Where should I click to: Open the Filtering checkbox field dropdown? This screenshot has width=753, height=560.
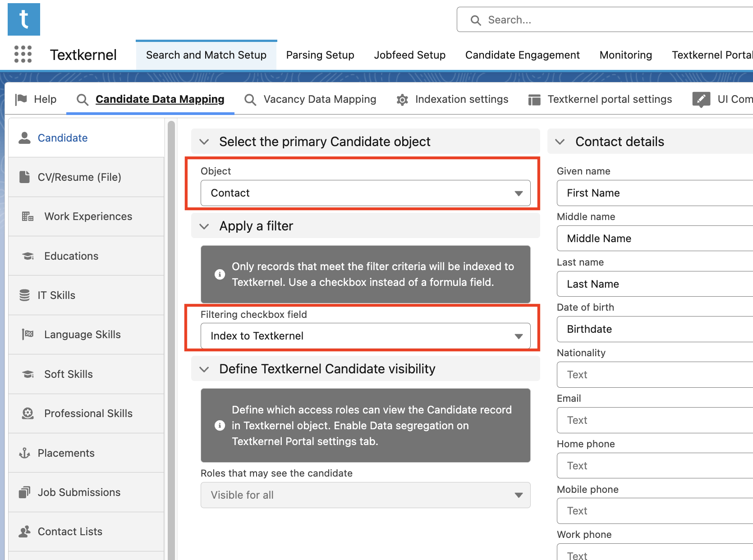point(365,336)
